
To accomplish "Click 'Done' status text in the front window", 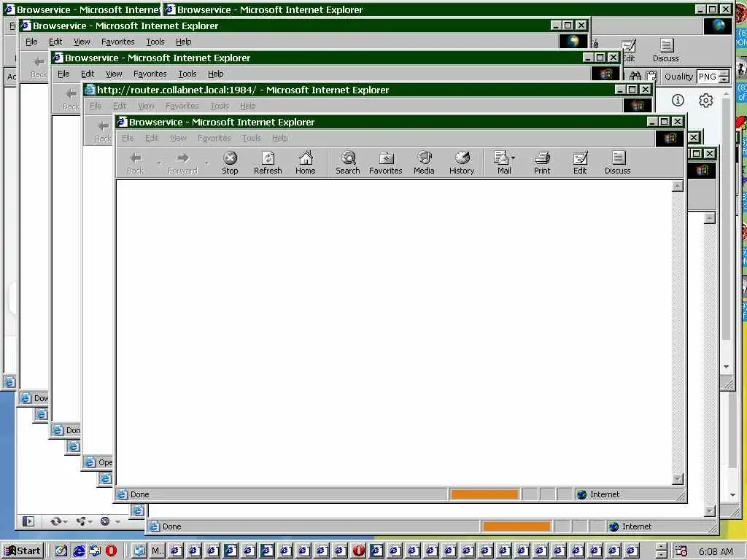I will coord(139,494).
